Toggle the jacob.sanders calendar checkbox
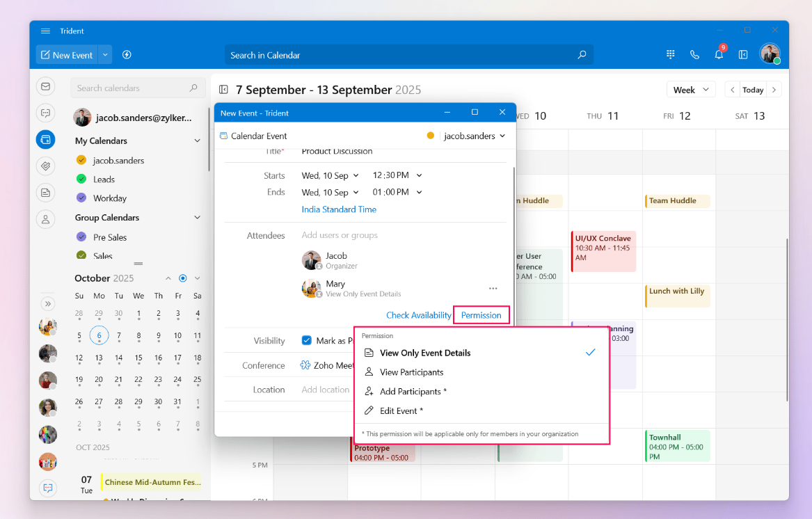Image resolution: width=812 pixels, height=519 pixels. point(81,160)
